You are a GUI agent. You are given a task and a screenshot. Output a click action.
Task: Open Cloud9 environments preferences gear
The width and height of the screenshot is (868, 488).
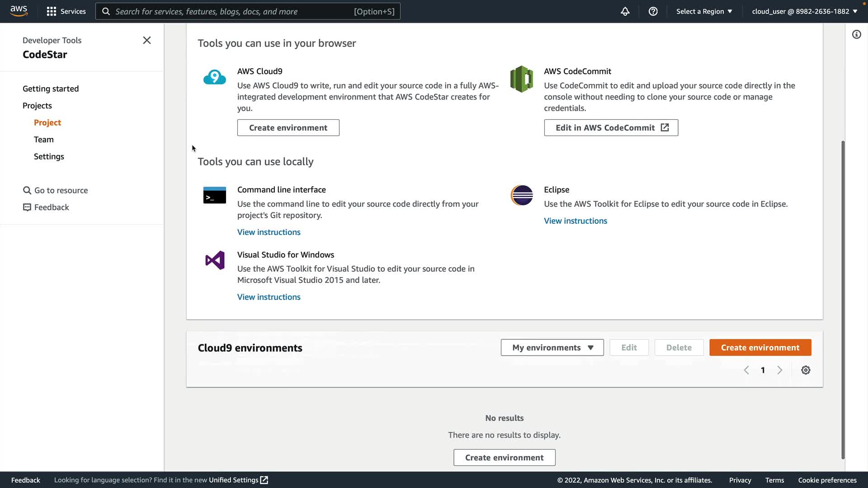click(805, 370)
